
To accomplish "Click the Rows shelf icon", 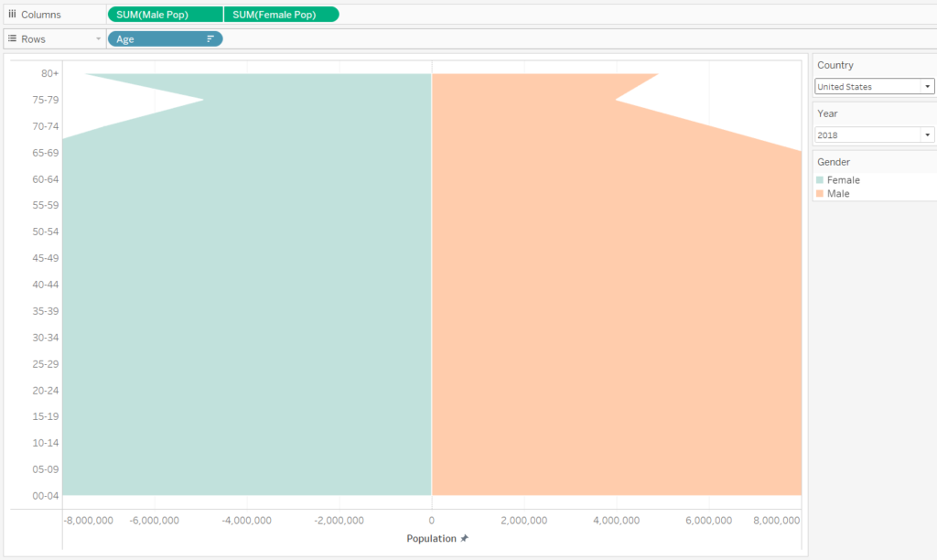I will tap(12, 38).
